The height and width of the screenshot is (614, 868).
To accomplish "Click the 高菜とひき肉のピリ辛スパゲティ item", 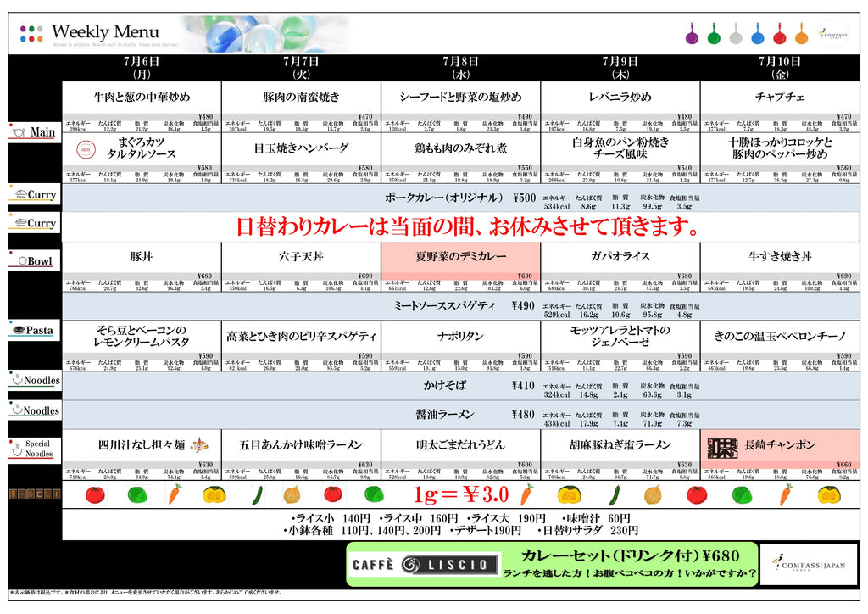I will pos(301,336).
